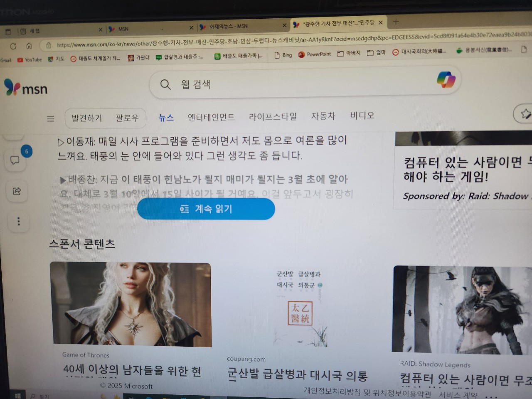Screen dimensions: 532x399
Task: Refresh the page with the reload icon
Action: 13,46
